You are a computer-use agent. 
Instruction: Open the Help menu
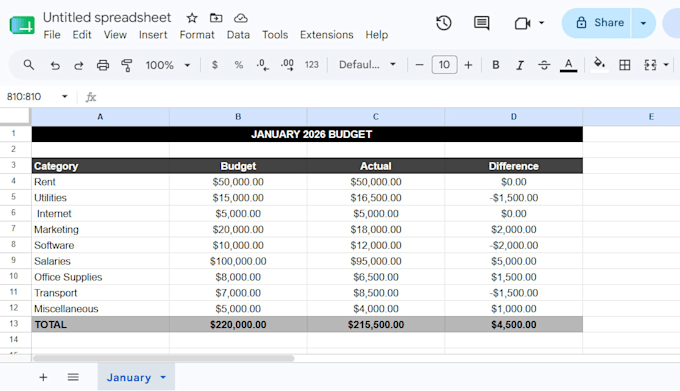[x=376, y=35]
